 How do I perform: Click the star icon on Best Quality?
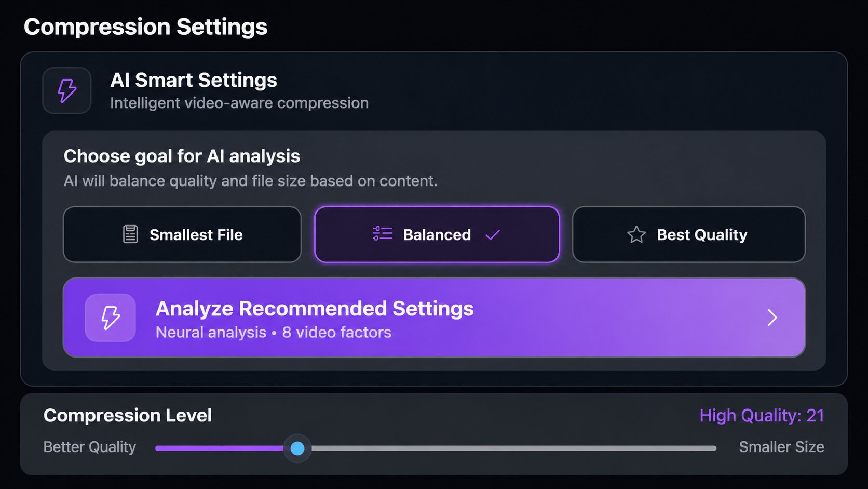click(x=636, y=235)
